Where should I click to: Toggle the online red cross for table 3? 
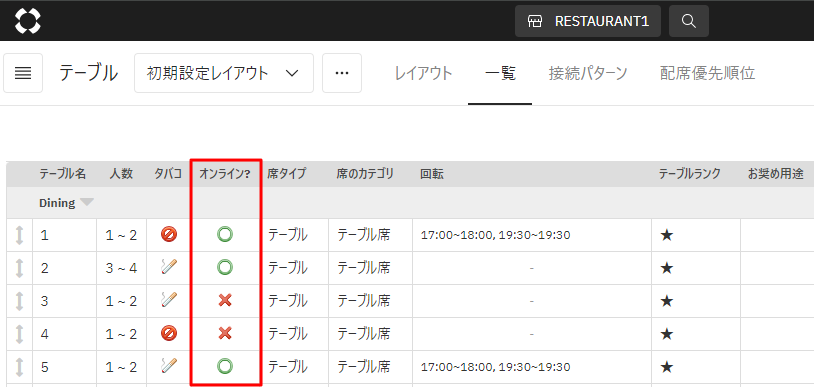click(225, 300)
